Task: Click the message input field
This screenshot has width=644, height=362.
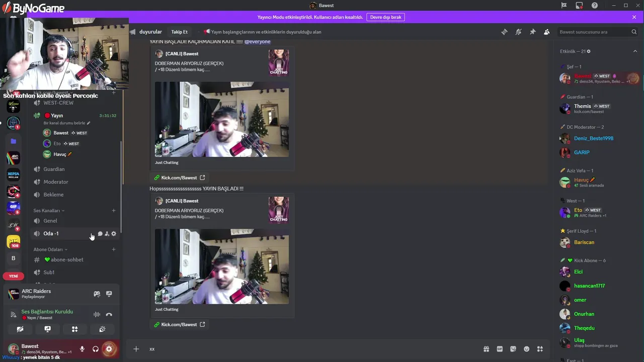Action: tap(312, 349)
